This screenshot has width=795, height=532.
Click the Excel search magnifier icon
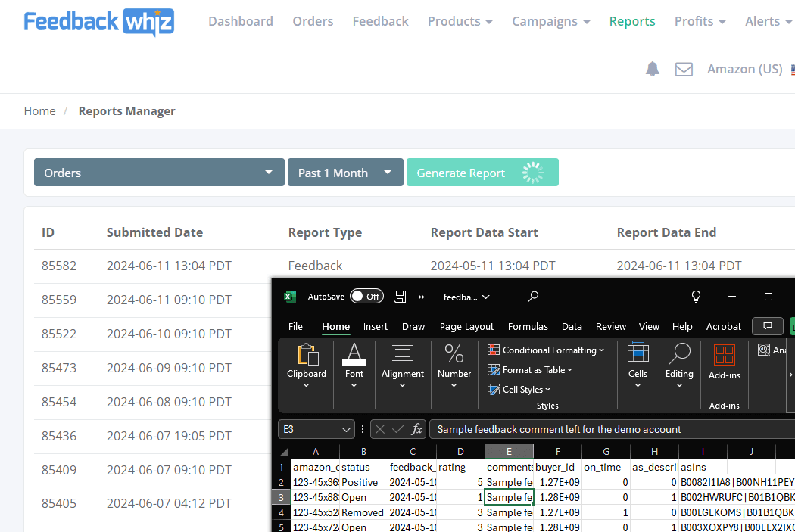point(533,297)
